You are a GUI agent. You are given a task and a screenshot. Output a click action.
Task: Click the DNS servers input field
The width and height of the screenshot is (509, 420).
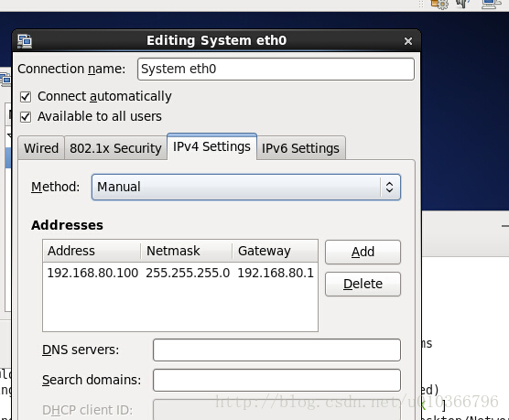point(276,350)
